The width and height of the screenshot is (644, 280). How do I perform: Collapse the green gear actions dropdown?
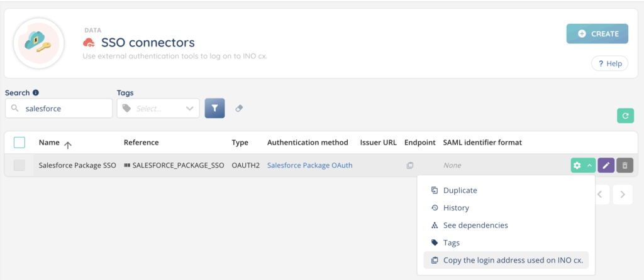pos(583,165)
